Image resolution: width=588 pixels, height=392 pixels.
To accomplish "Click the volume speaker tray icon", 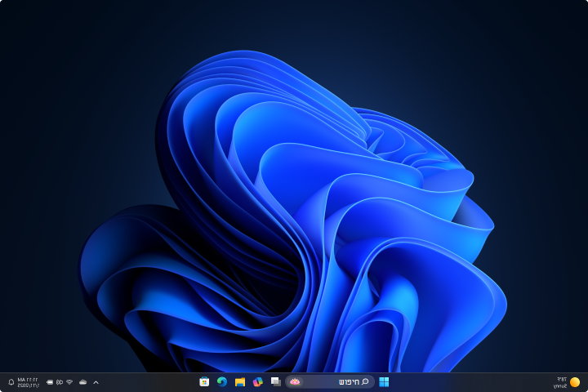I will pos(60,382).
